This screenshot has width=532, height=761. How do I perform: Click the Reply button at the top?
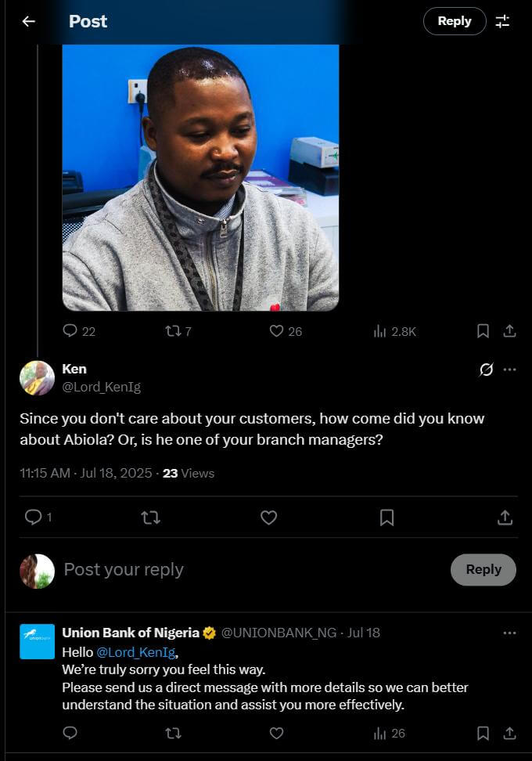pyautogui.click(x=454, y=21)
